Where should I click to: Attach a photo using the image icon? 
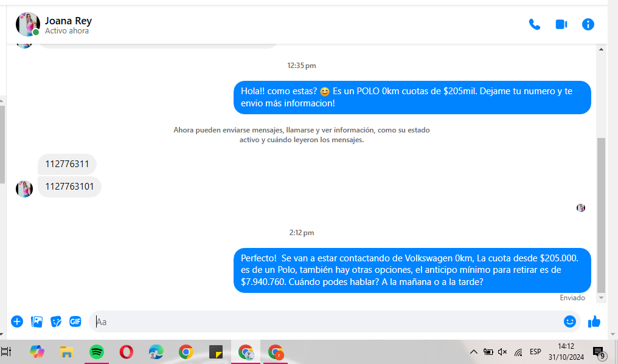[36, 321]
